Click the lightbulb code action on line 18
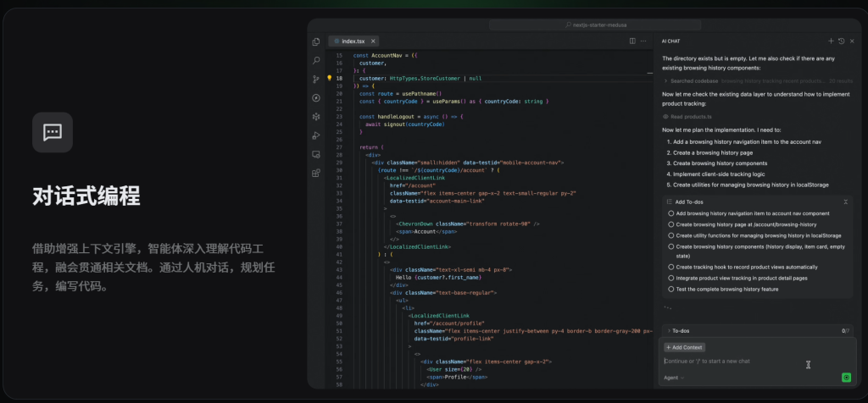 (x=330, y=78)
